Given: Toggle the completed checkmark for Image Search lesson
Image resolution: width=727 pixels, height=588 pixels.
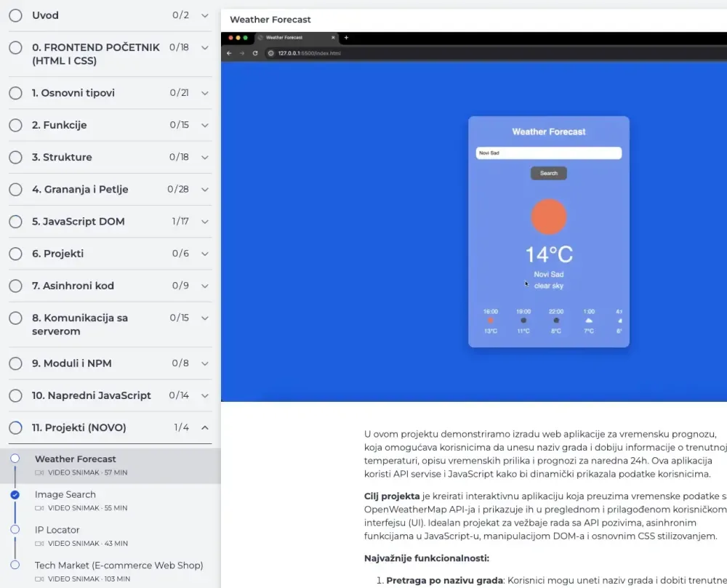Looking at the screenshot, I should [15, 495].
